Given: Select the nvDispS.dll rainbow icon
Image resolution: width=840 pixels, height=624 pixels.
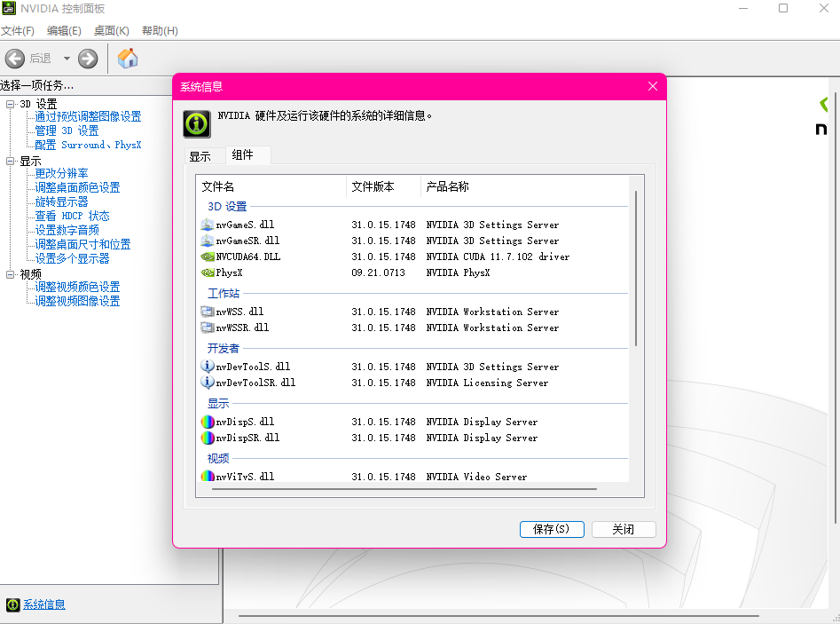Looking at the screenshot, I should pyautogui.click(x=208, y=422).
